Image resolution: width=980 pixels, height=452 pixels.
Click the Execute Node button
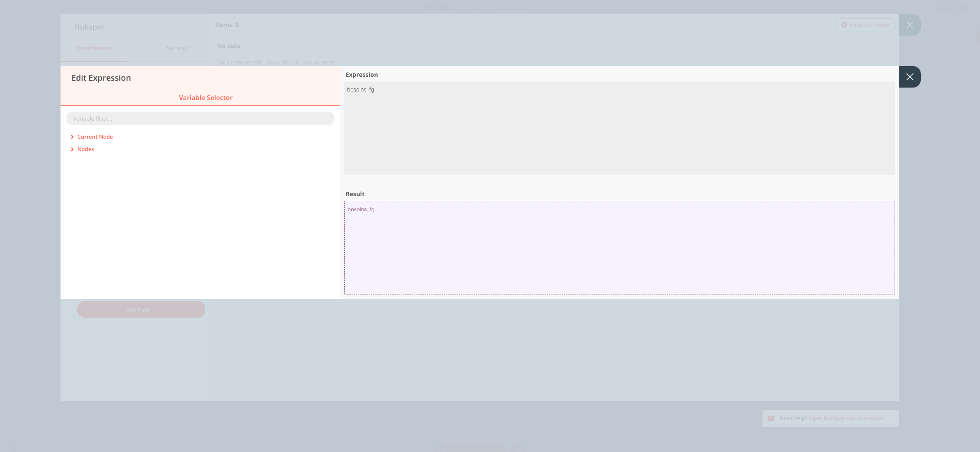[865, 25]
